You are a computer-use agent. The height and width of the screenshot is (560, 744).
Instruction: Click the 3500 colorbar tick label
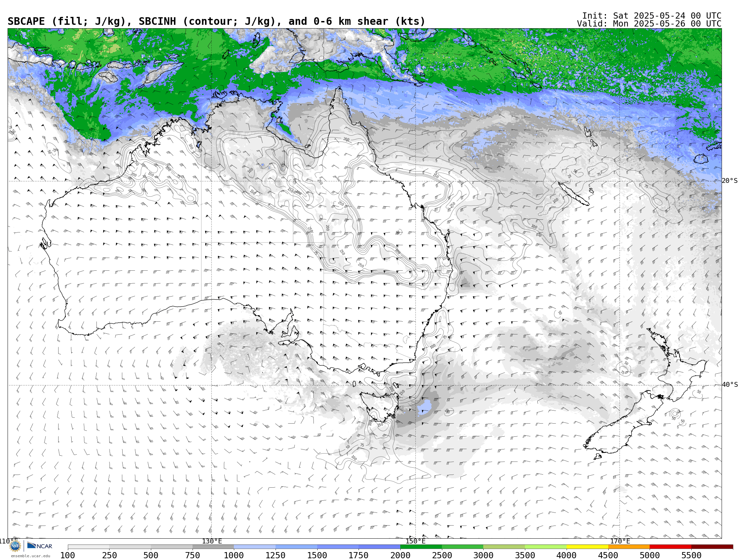click(525, 556)
